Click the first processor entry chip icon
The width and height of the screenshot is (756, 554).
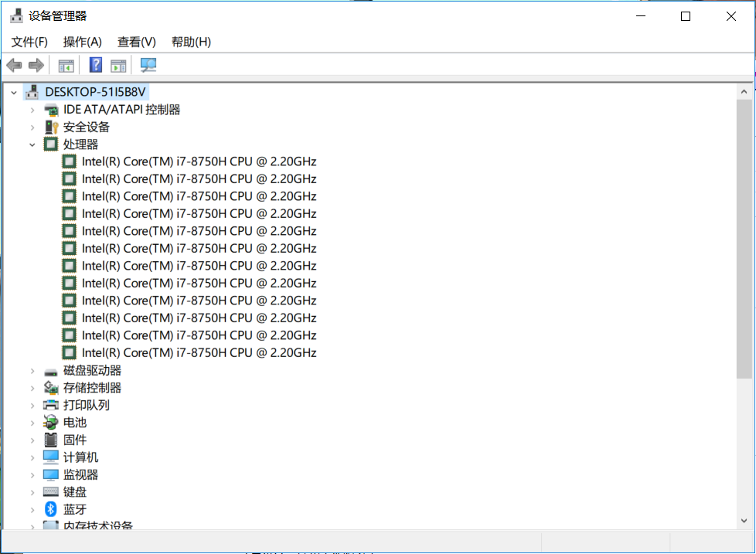70,161
